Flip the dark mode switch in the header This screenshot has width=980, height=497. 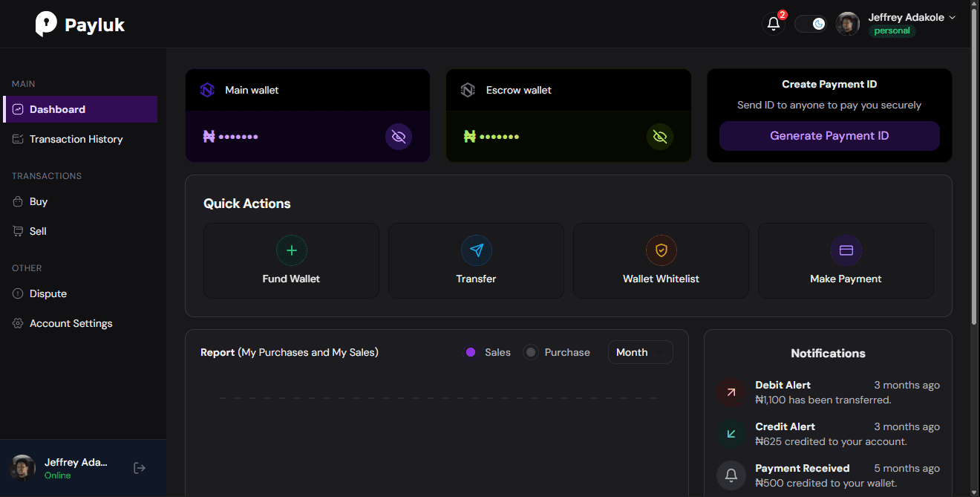[811, 23]
